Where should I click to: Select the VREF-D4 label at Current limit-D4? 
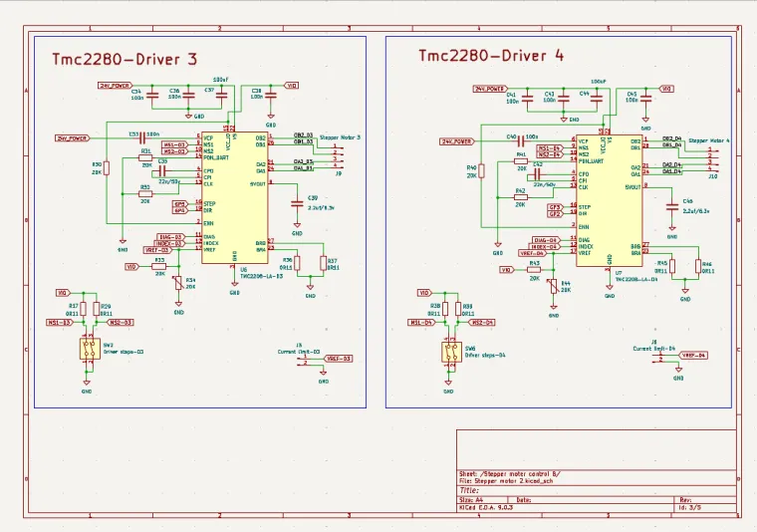(692, 355)
